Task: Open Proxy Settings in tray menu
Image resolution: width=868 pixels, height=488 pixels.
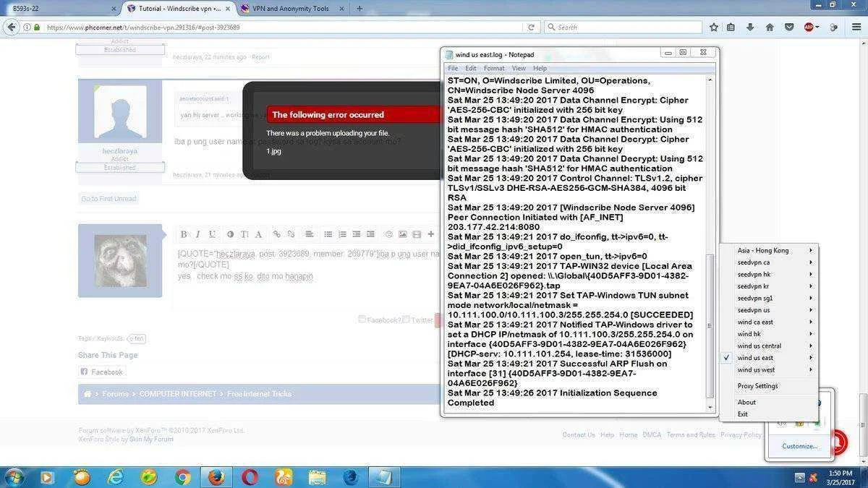Action: [768, 386]
